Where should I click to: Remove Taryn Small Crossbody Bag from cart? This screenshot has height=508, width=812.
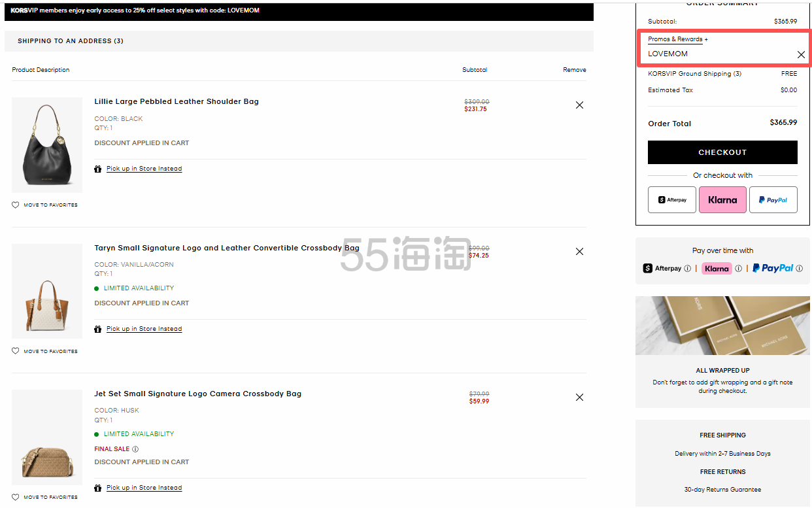click(579, 252)
